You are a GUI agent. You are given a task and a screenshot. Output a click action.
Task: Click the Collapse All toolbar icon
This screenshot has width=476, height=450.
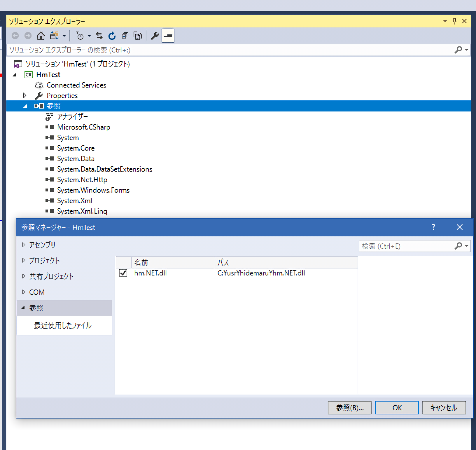click(125, 36)
